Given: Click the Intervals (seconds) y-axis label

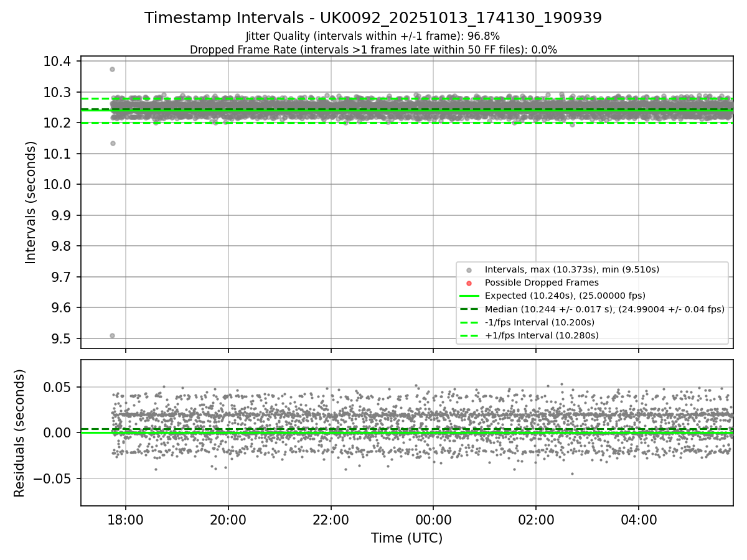Looking at the screenshot, I should point(31,202).
